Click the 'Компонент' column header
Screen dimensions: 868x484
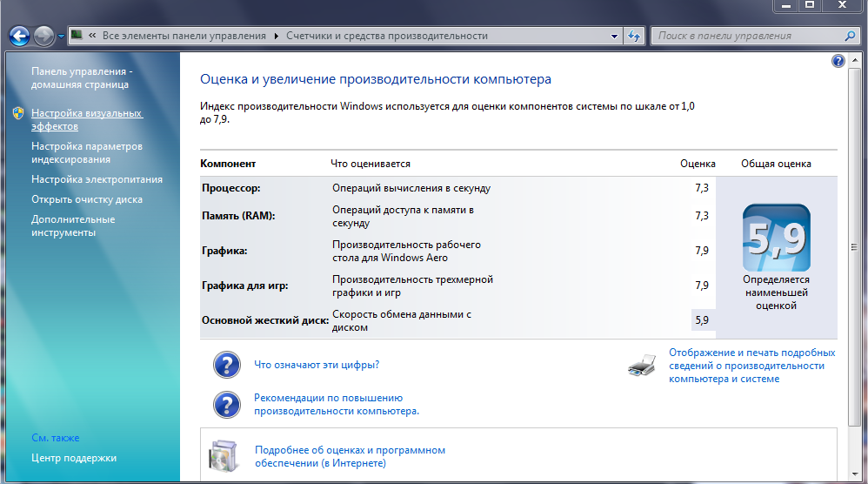click(x=228, y=164)
